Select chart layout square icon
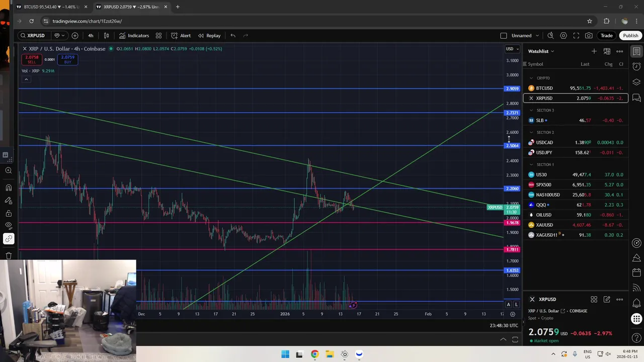The width and height of the screenshot is (644, 362). (x=504, y=36)
